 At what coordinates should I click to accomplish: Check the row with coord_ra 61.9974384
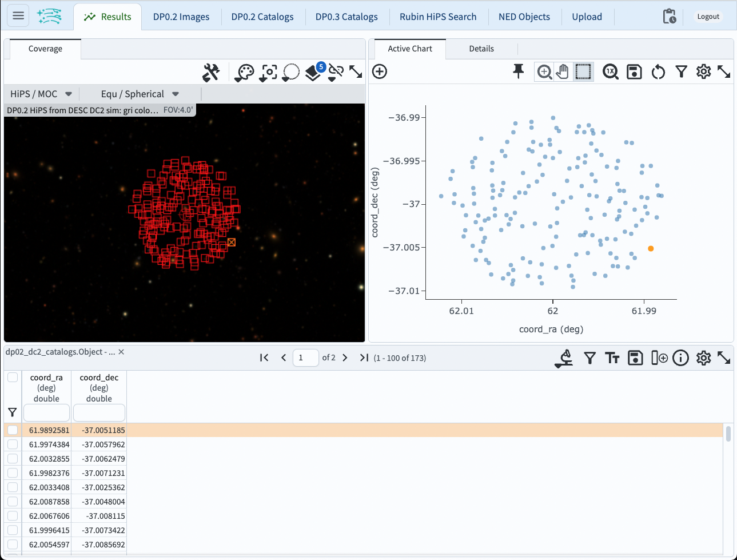coord(13,444)
